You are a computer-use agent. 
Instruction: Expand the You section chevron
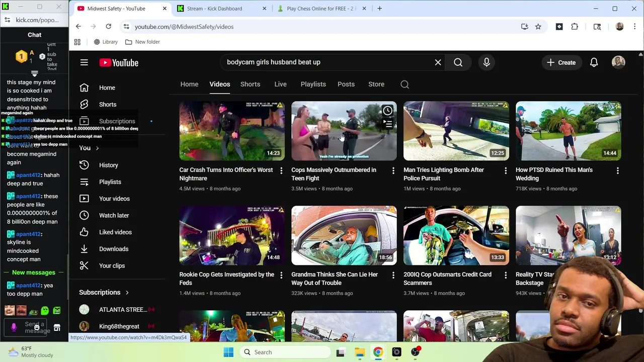coord(97,148)
